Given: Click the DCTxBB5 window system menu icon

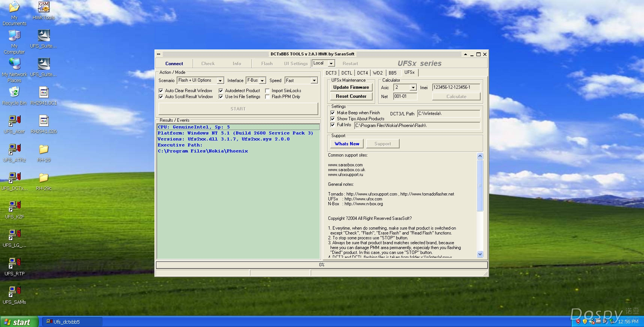Looking at the screenshot, I should (159, 54).
